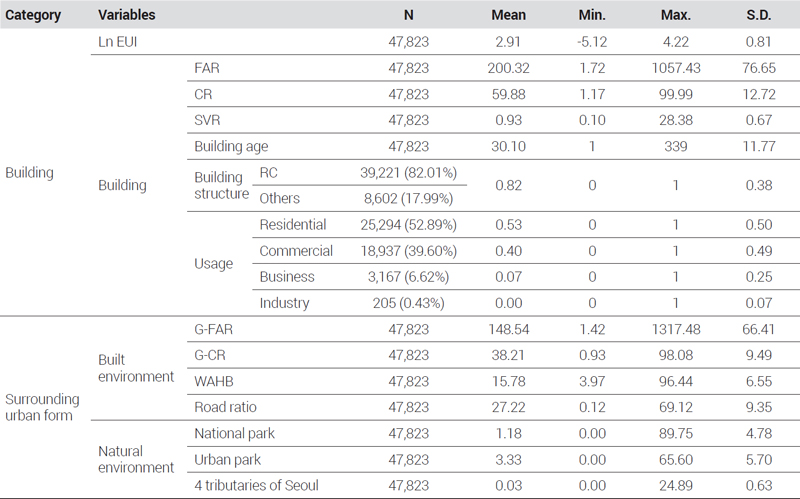Click the SVR row label

207,120
